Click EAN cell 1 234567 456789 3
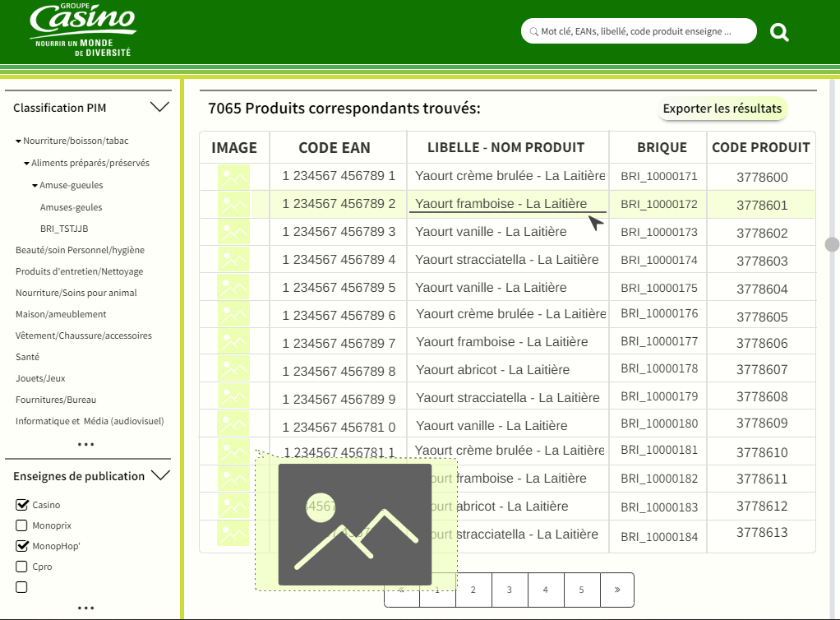This screenshot has width=840, height=620. coord(339,232)
